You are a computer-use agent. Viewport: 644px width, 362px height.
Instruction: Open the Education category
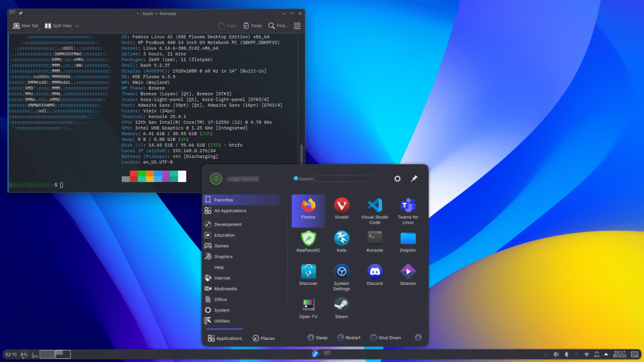(241, 235)
